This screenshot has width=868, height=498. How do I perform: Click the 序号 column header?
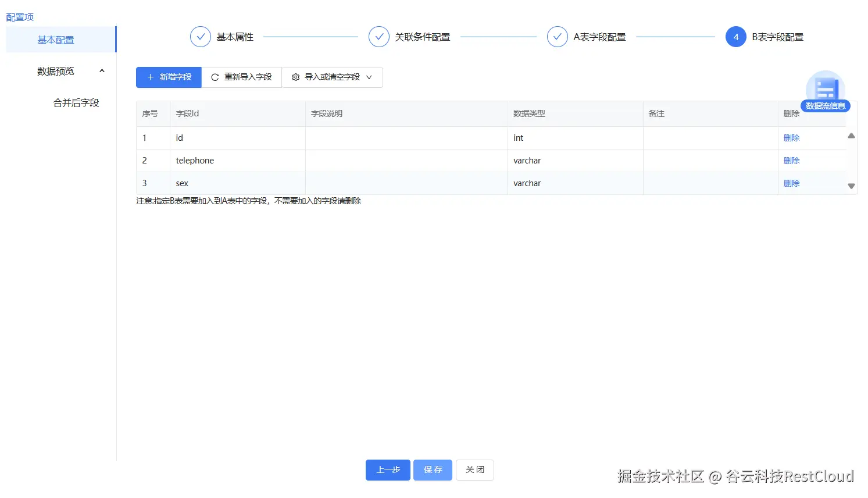(153, 113)
